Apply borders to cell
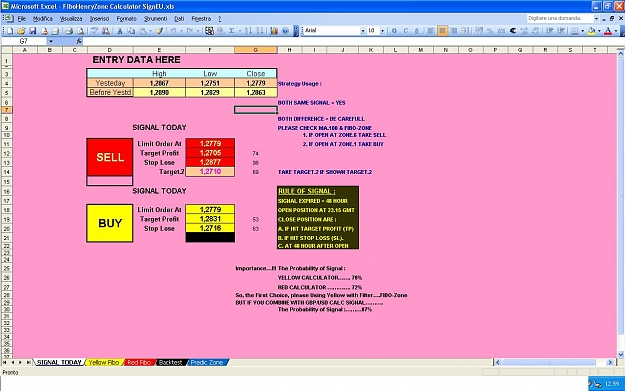This screenshot has height=391, width=625. [x=574, y=31]
